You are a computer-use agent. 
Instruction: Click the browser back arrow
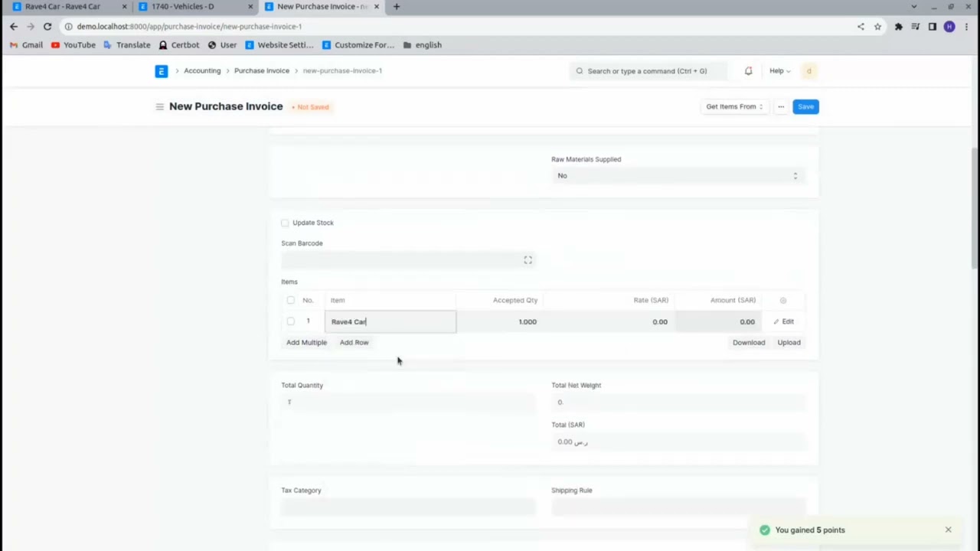click(x=13, y=26)
